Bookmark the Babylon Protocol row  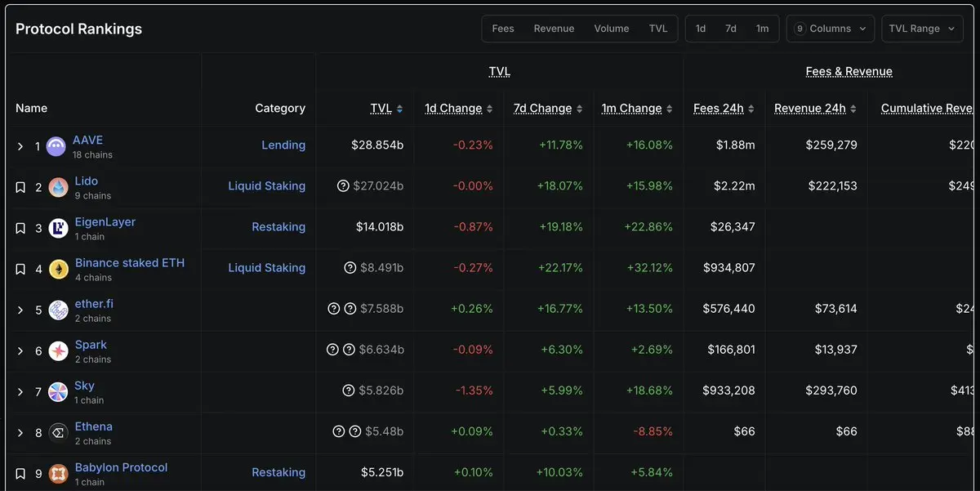[x=20, y=474]
